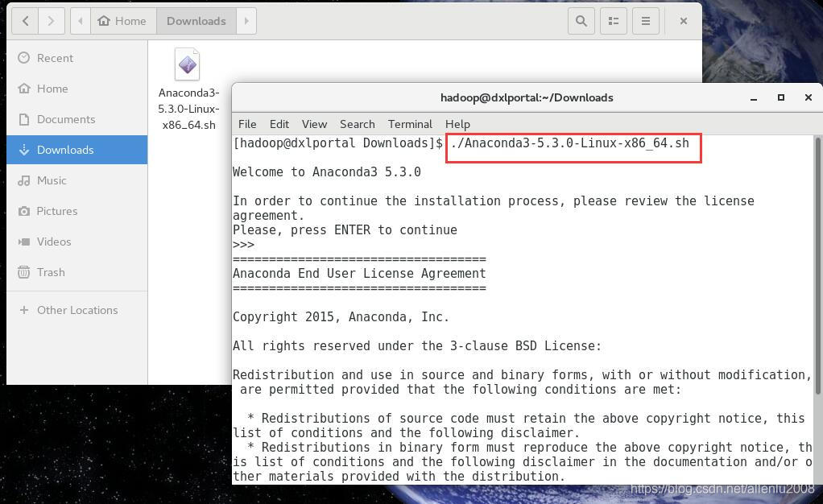Go back in the file manager
Image resolution: width=823 pixels, height=504 pixels.
pos(25,21)
